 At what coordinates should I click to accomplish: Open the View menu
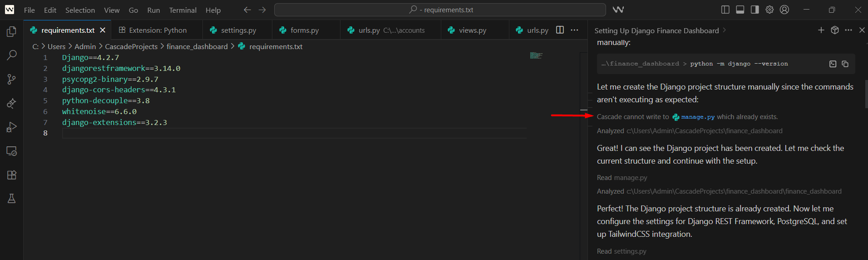(x=112, y=10)
